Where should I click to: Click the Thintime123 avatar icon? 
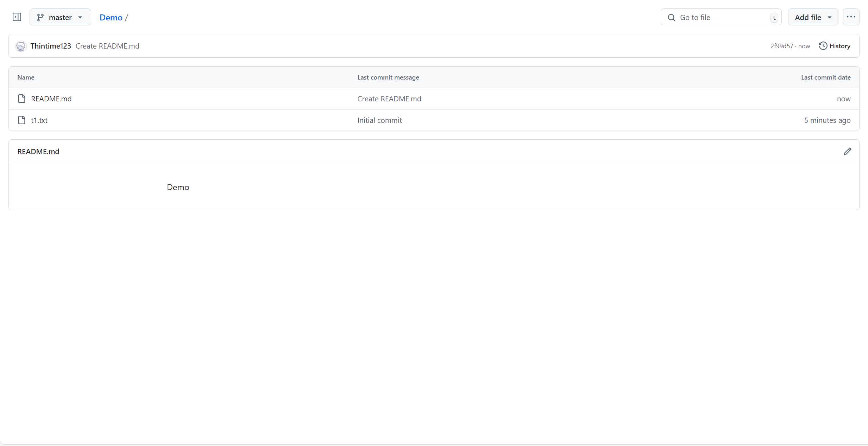tap(21, 46)
